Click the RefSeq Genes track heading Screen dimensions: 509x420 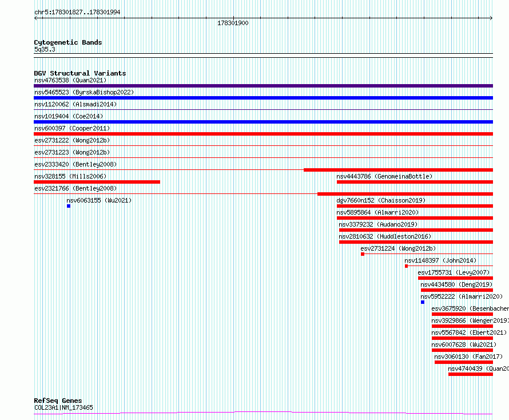[58, 401]
